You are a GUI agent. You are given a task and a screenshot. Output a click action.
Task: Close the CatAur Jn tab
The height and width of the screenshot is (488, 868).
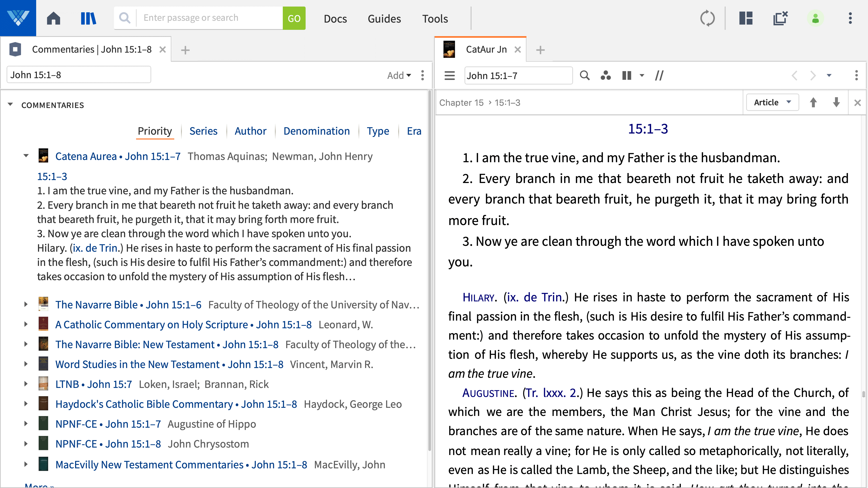518,50
